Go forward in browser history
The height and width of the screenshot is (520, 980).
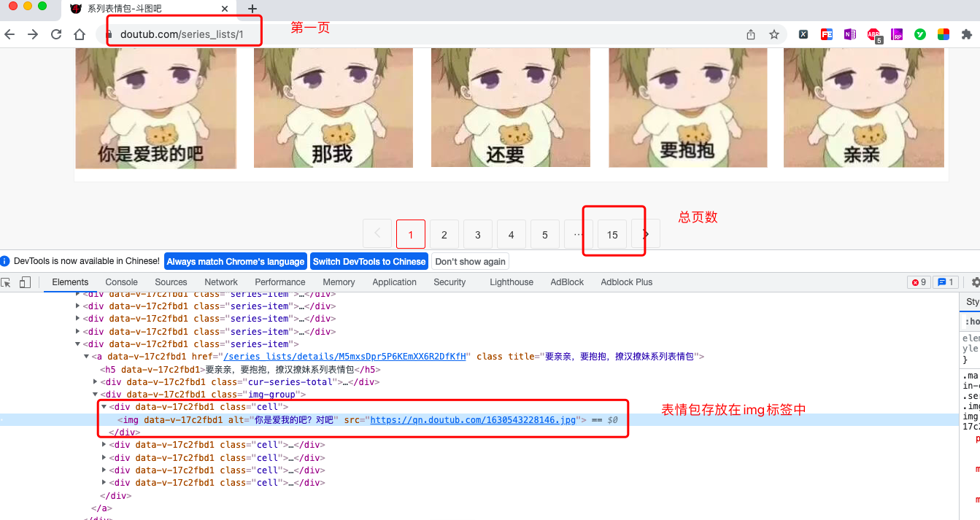pos(33,34)
